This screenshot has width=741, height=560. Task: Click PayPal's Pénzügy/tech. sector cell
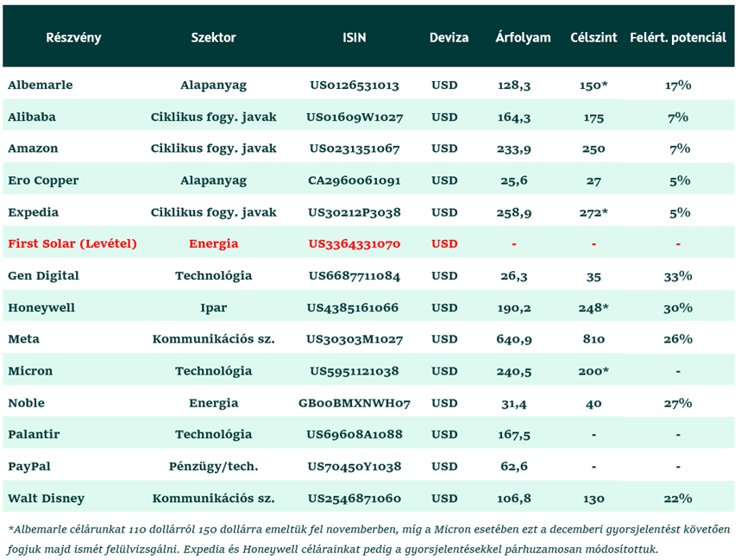(213, 467)
